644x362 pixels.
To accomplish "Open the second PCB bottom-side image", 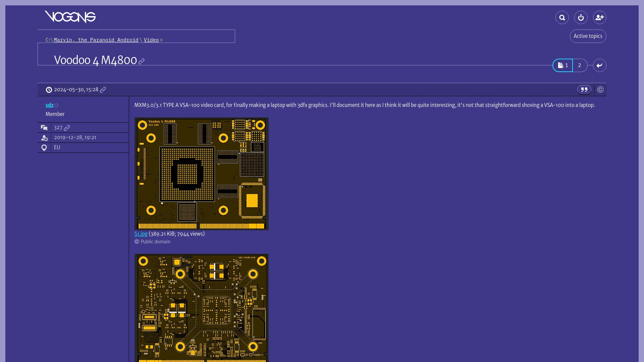I will coord(202,308).
